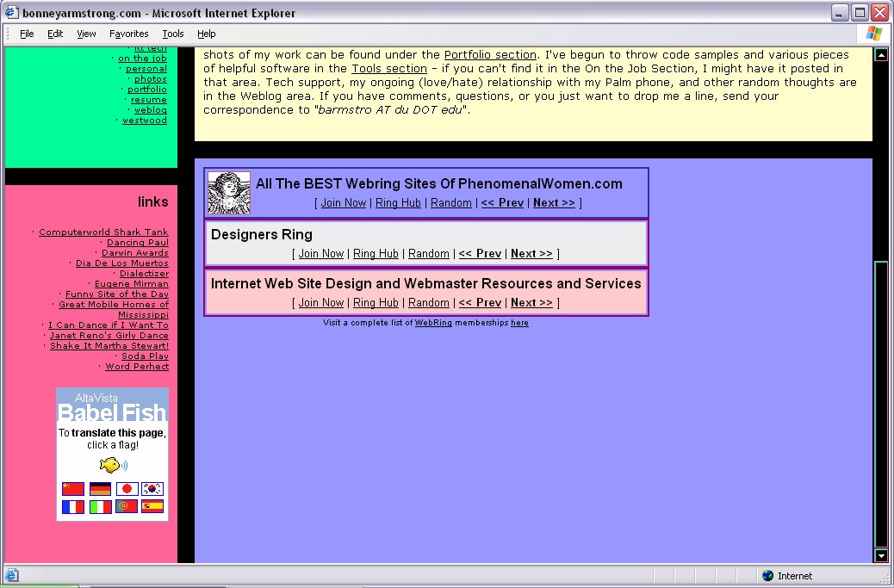Screen dimensions: 894x588
Task: Click the angel thumbnail in PhenomenalWomen webring
Action: pyautogui.click(x=229, y=193)
